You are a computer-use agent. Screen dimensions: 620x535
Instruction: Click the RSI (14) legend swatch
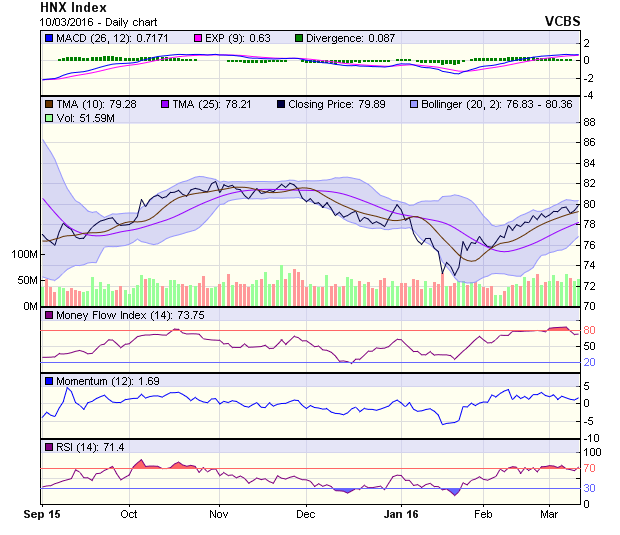click(49, 446)
